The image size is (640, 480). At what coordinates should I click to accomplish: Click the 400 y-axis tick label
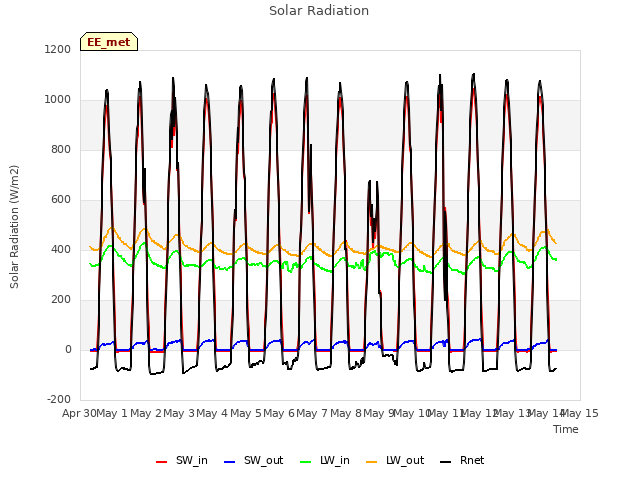(x=61, y=249)
